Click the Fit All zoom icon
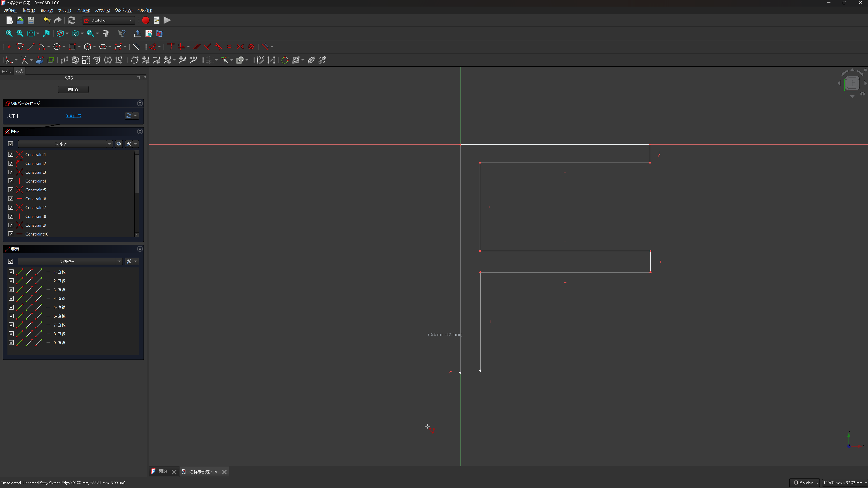Image resolution: width=868 pixels, height=488 pixels. coord(9,33)
